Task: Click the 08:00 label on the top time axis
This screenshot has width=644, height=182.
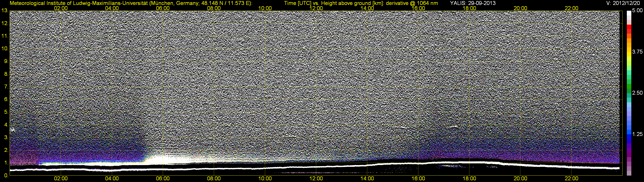Action: click(214, 8)
